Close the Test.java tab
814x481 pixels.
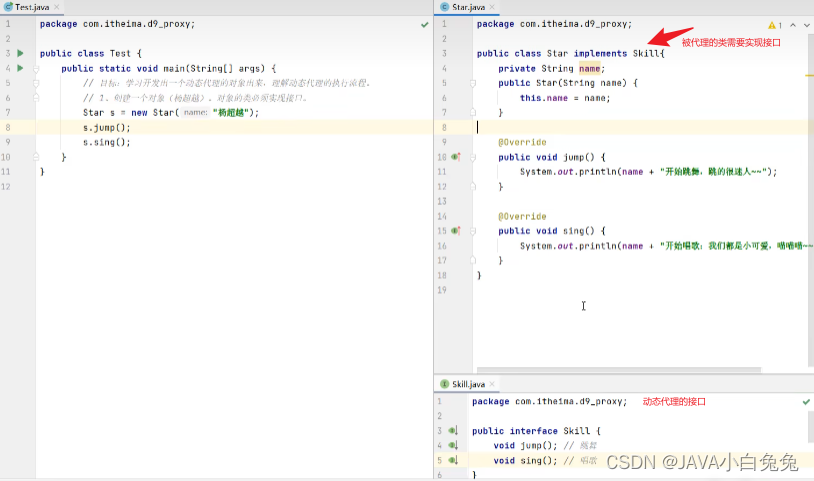(57, 7)
